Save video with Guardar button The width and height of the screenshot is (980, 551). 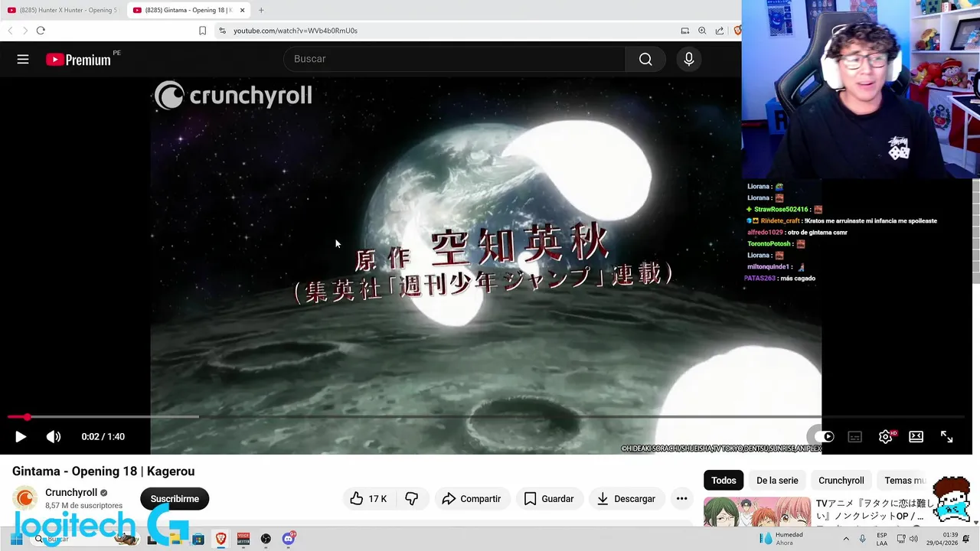pos(549,499)
